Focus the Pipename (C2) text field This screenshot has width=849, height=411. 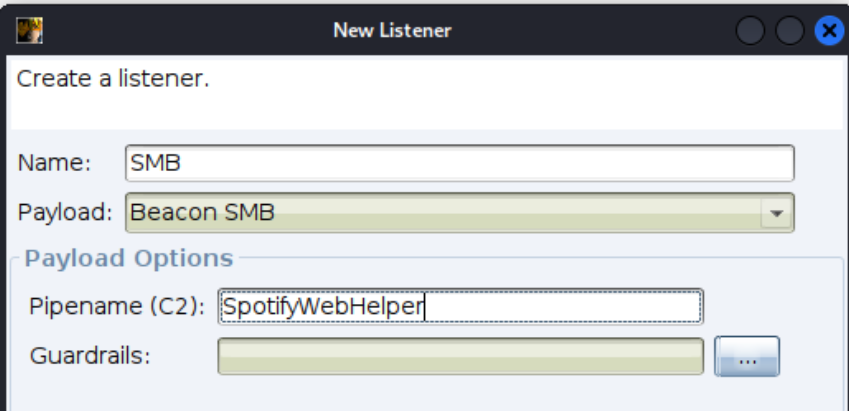[460, 306]
